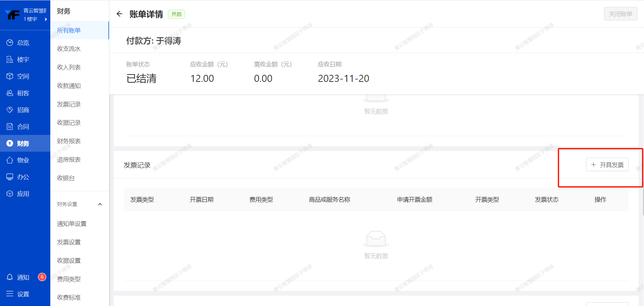Open 办公 monitor icon in sidebar
Image resolution: width=644 pixels, height=306 pixels.
(x=10, y=177)
